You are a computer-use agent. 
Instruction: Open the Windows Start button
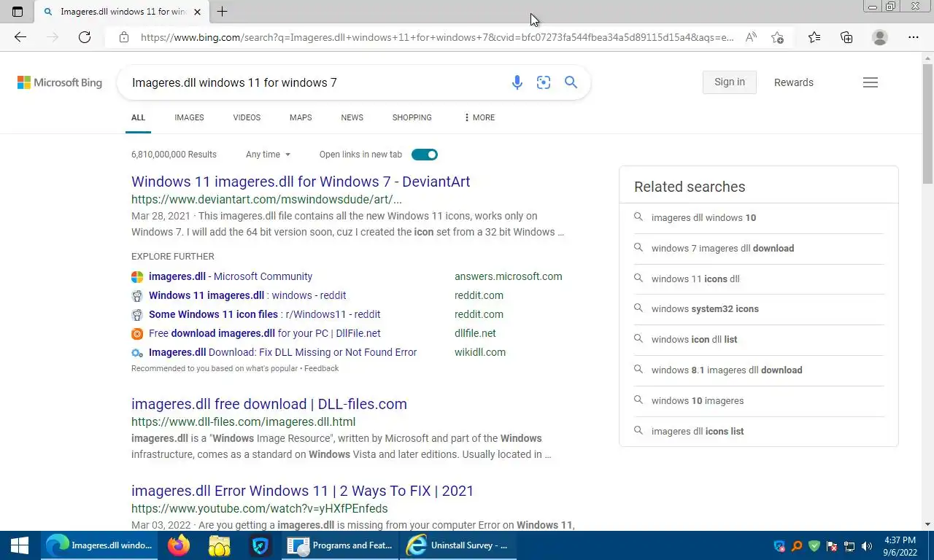click(x=20, y=545)
